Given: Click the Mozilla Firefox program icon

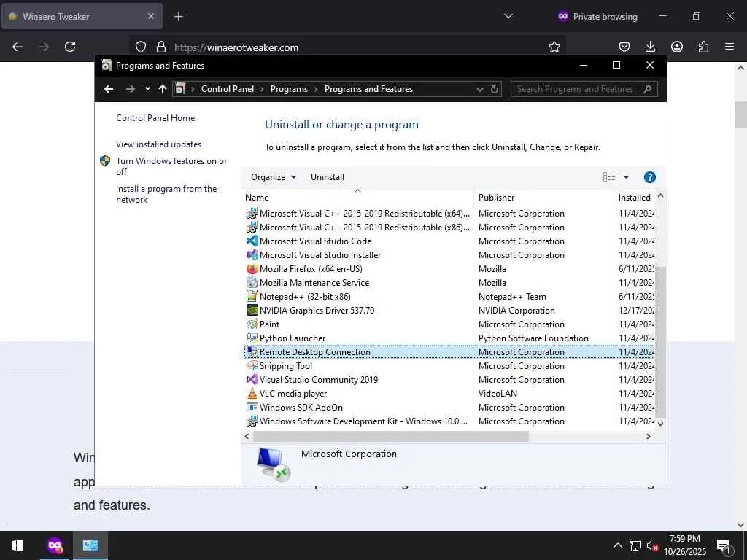Looking at the screenshot, I should click(252, 268).
